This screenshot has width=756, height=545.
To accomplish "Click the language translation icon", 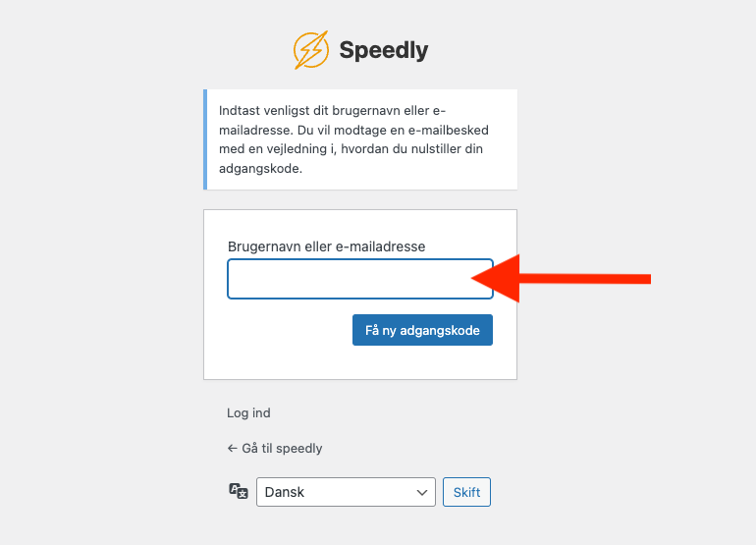I will coord(238,491).
